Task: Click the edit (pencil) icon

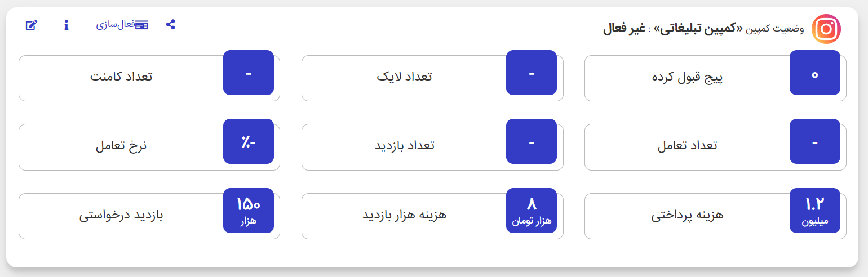Action: [32, 25]
